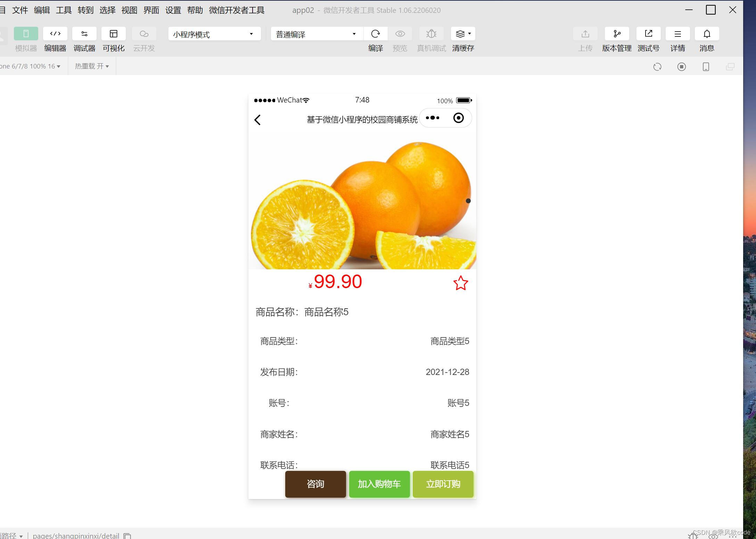Open the mini program capsule menu (...)
The height and width of the screenshot is (539, 756).
tap(432, 118)
